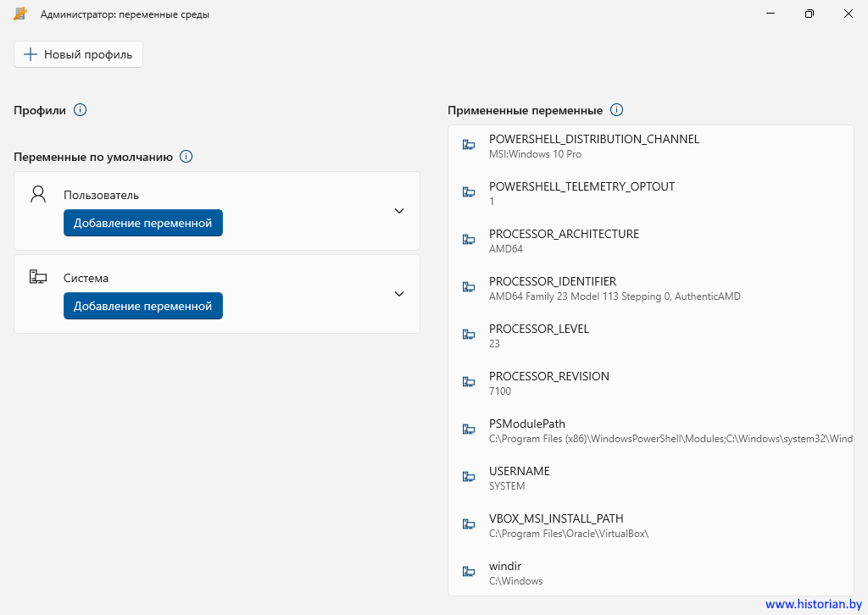Add variable under Система section
This screenshot has height=615, width=868.
point(142,306)
